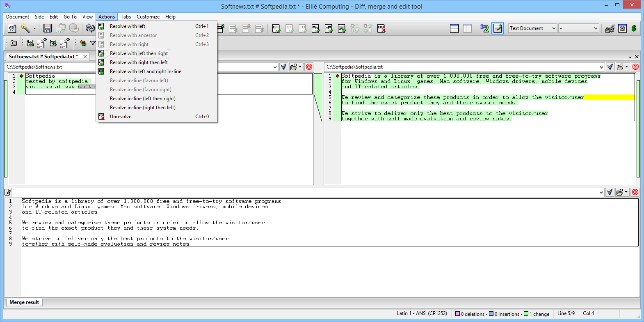Click the Unresolve red X toolbar icon
This screenshot has height=322, width=644.
381,28
